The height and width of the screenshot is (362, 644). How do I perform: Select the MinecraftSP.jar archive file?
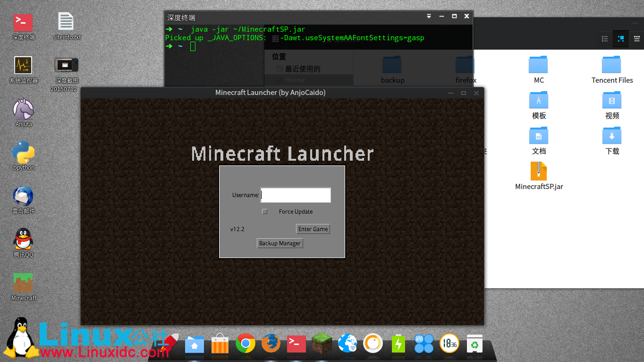tap(539, 176)
